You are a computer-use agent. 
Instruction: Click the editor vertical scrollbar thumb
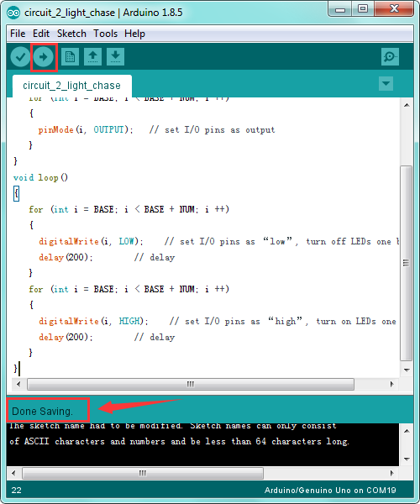click(407, 263)
